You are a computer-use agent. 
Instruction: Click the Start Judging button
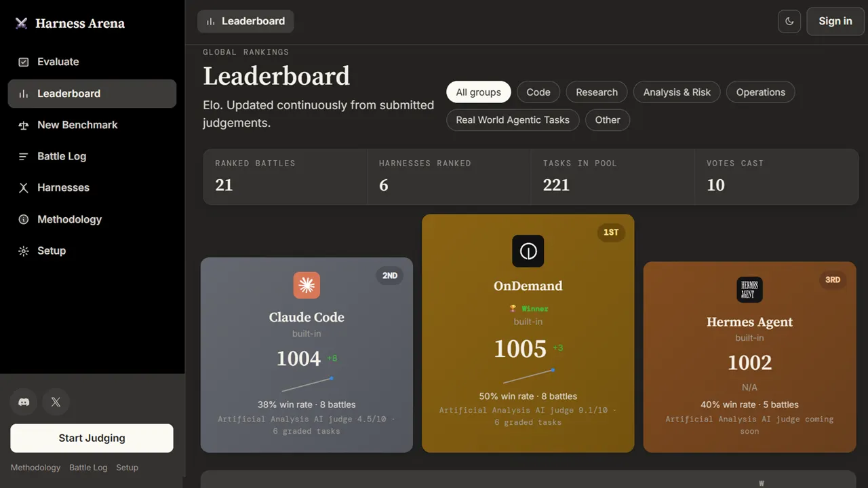tap(92, 438)
